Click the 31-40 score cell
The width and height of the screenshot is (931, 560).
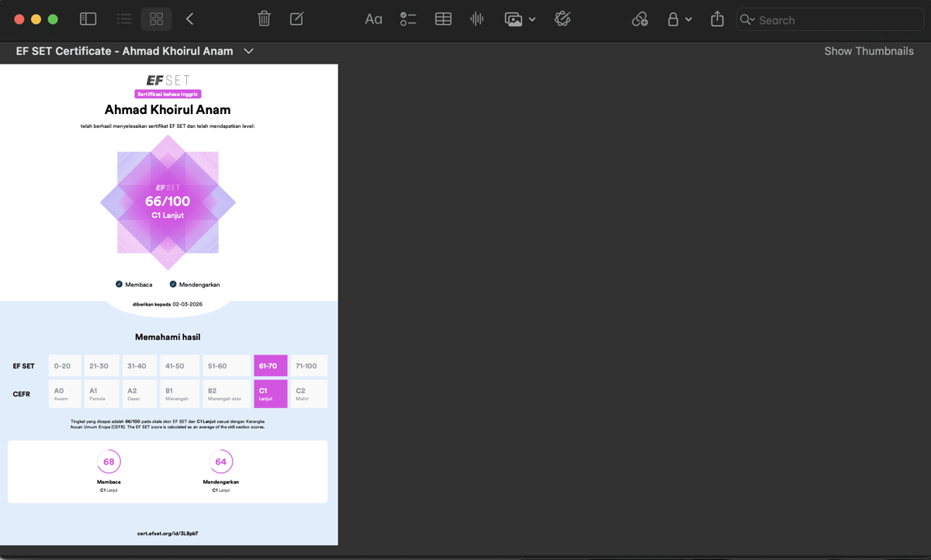(140, 366)
